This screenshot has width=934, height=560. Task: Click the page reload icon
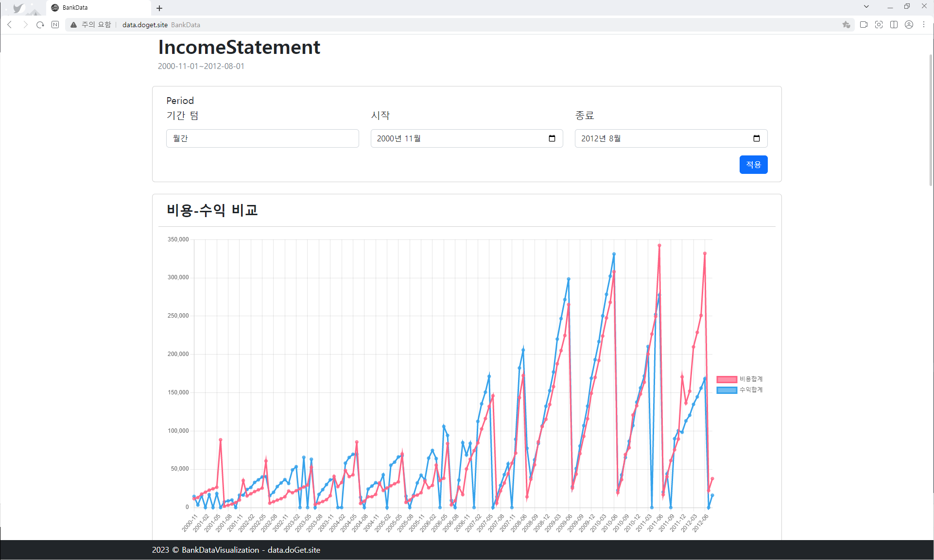click(40, 24)
